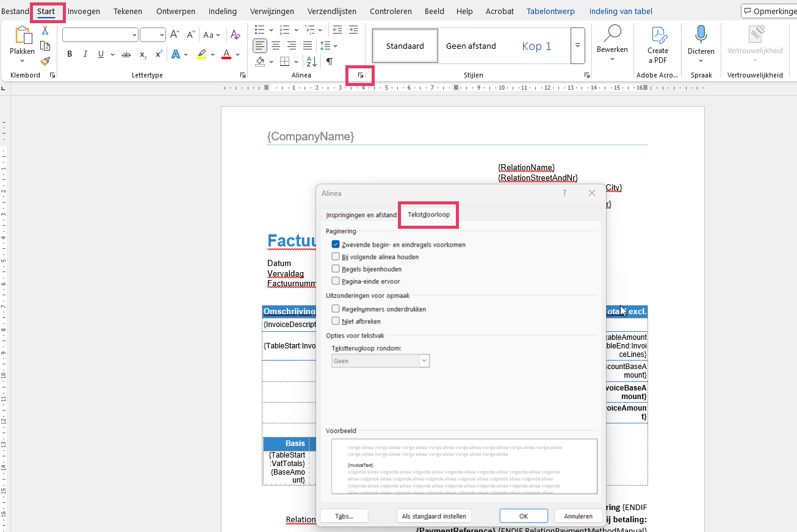Click the Cut scissors icon
The width and height of the screenshot is (797, 532).
(x=45, y=31)
